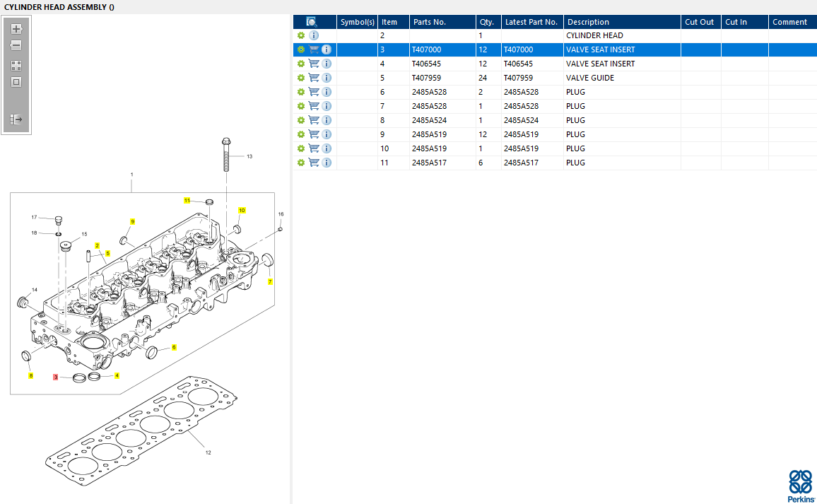The width and height of the screenshot is (817, 504).
Task: Add item 8 plug 2485A524 to cart
Action: tap(314, 120)
